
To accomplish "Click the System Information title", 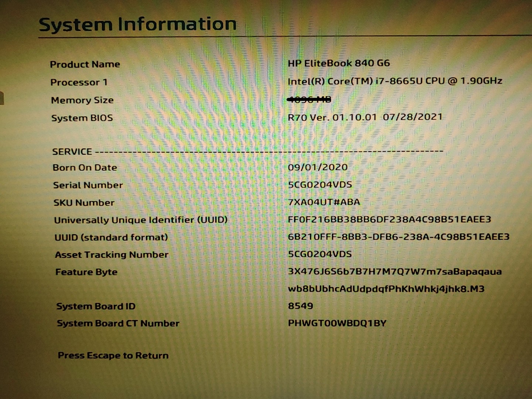I will (138, 24).
